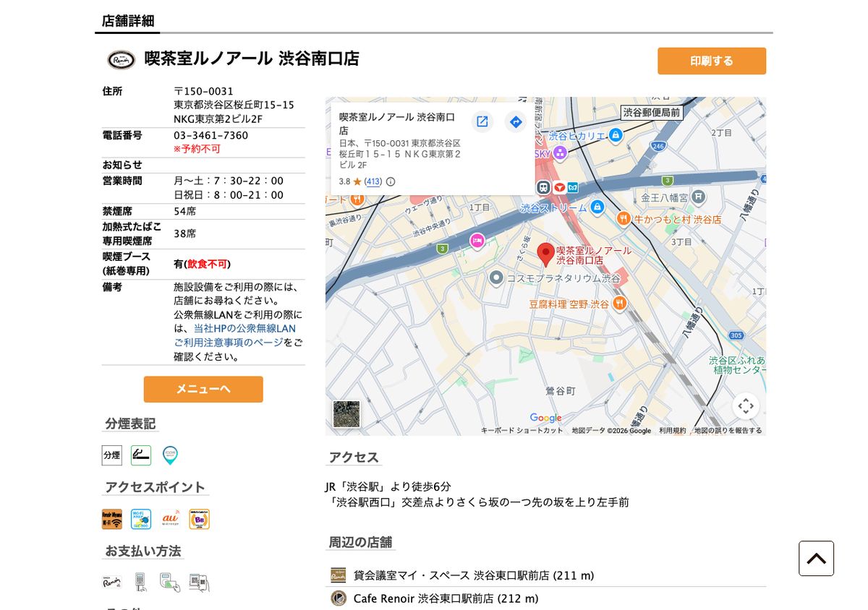868x610 pixels.
Task: Click the card terminal payment icon
Action: 141,583
